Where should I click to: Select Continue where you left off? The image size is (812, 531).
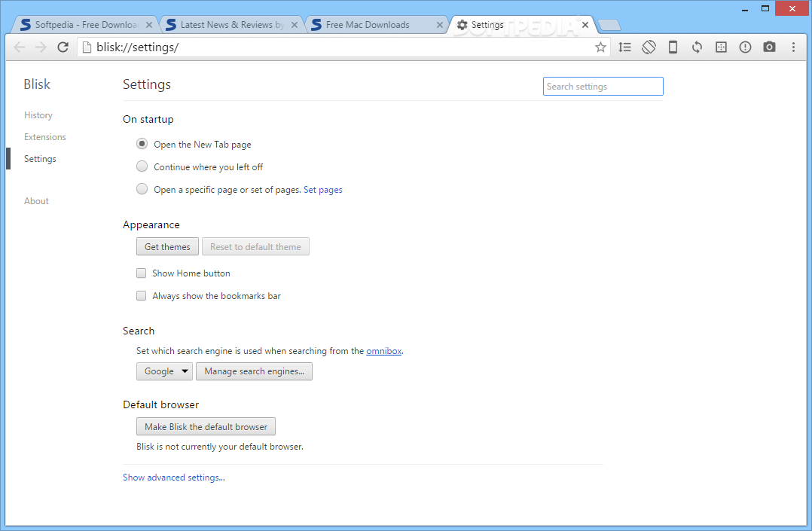tap(142, 166)
